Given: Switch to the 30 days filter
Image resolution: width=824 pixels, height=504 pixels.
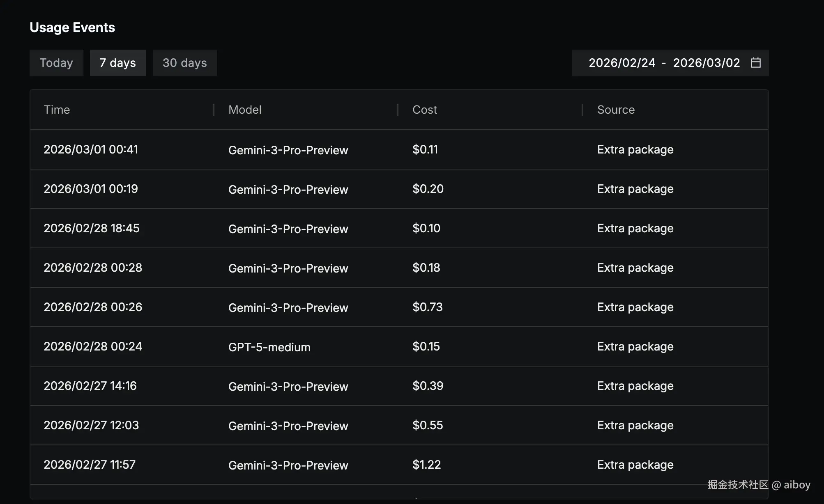Looking at the screenshot, I should [185, 63].
